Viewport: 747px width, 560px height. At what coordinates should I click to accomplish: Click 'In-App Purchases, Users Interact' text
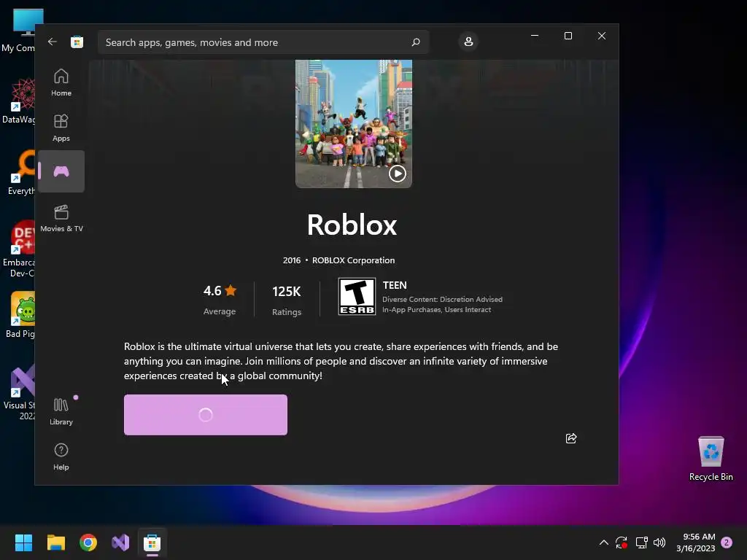[x=436, y=309]
